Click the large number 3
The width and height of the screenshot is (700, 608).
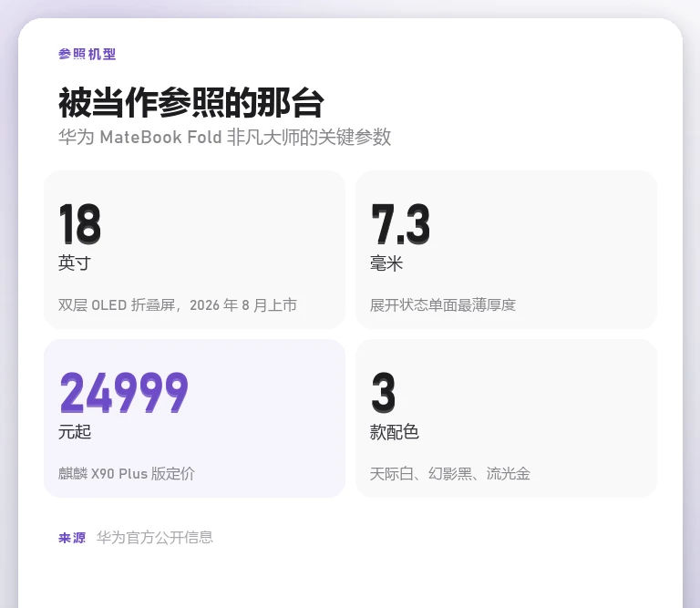coord(384,392)
